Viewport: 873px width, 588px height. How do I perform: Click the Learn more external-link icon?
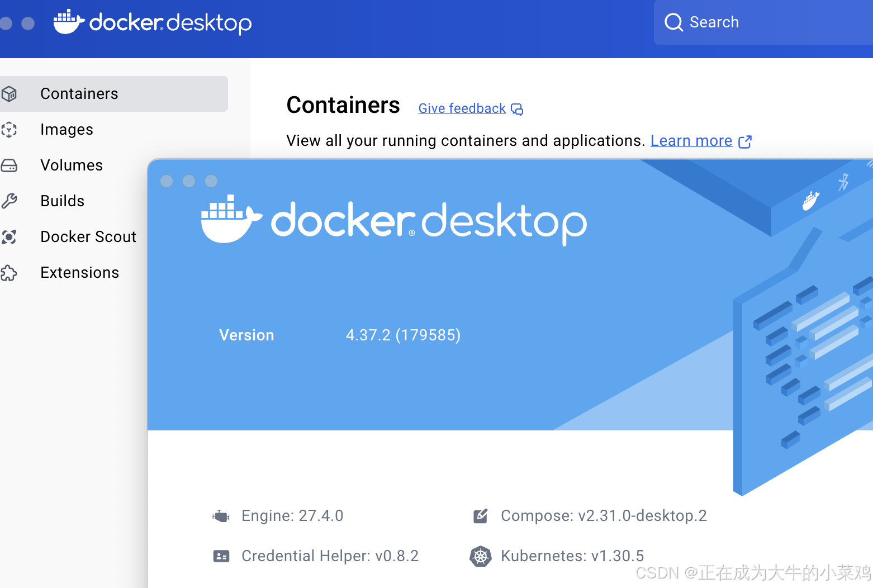click(745, 141)
